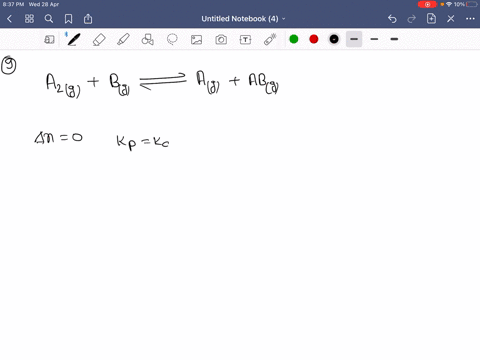The image size is (480, 360).
Task: Add a new page to notebook
Action: click(431, 19)
